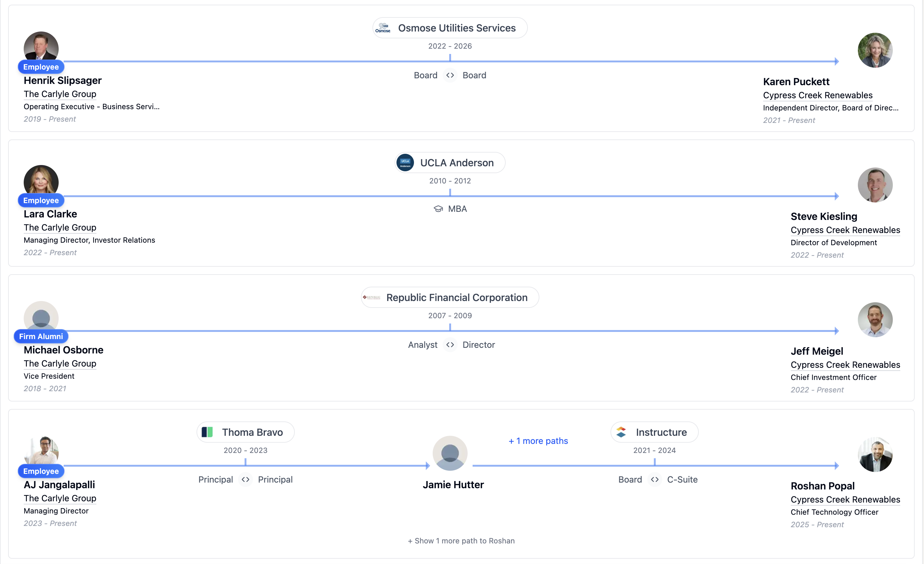Click the Principal-Principal connection arrows icon
924x564 pixels.
[x=246, y=479]
